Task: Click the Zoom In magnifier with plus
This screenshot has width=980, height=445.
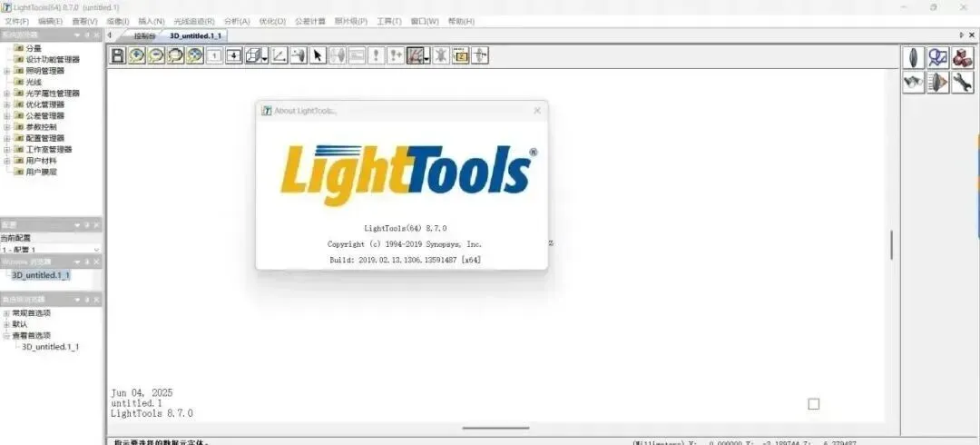Action: [x=137, y=55]
